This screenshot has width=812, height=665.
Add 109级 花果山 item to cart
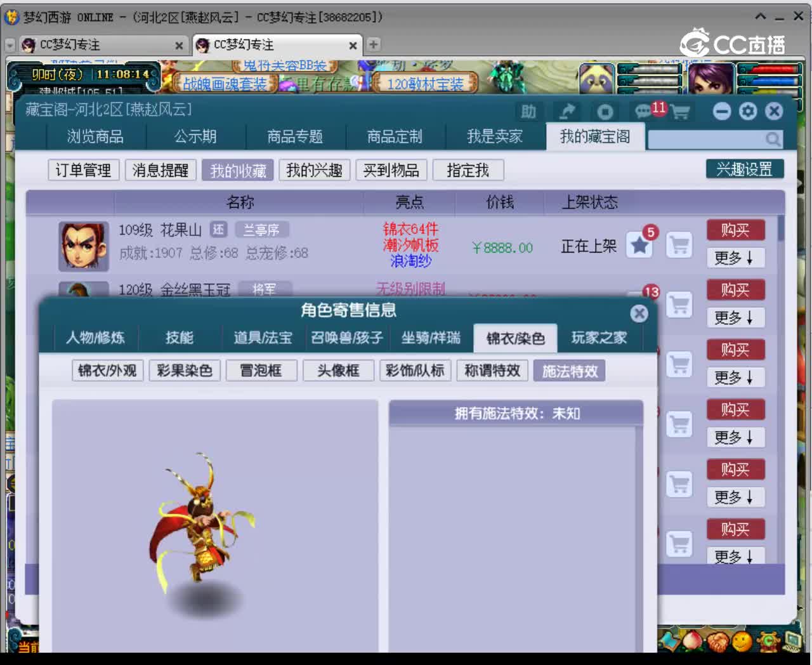coord(679,245)
